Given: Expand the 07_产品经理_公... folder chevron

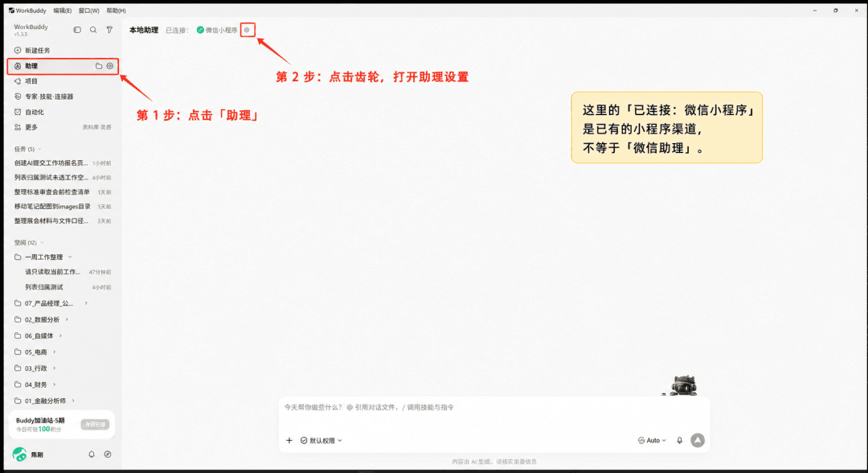Looking at the screenshot, I should click(x=86, y=303).
